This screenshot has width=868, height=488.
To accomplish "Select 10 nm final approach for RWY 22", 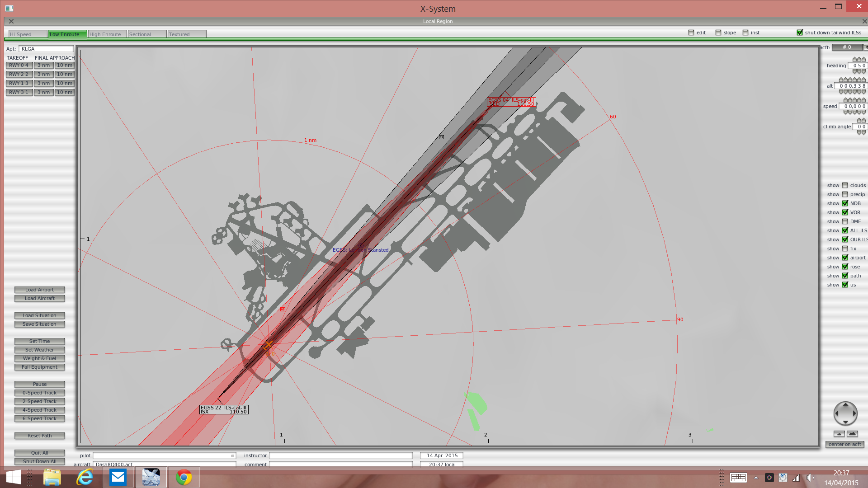I will [x=65, y=74].
